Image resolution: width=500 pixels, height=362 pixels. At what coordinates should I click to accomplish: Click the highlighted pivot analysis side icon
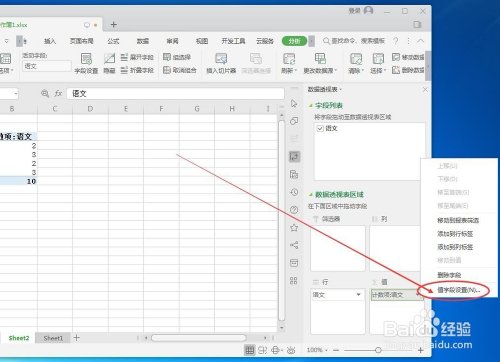294,156
